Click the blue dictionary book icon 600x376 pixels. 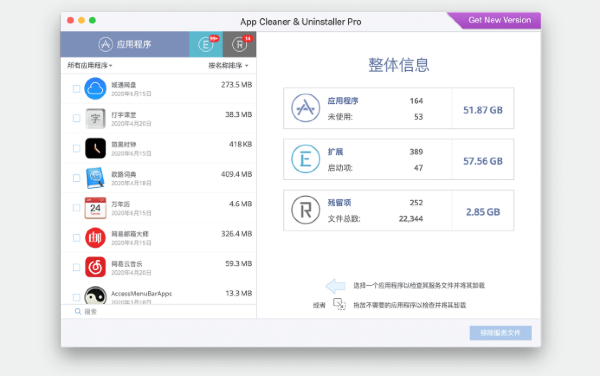point(95,178)
